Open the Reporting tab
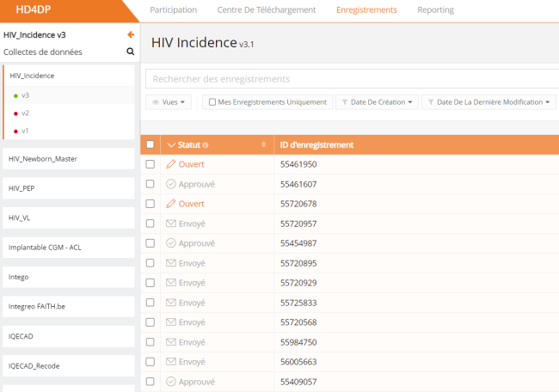Image resolution: width=559 pixels, height=392 pixels. tap(435, 10)
